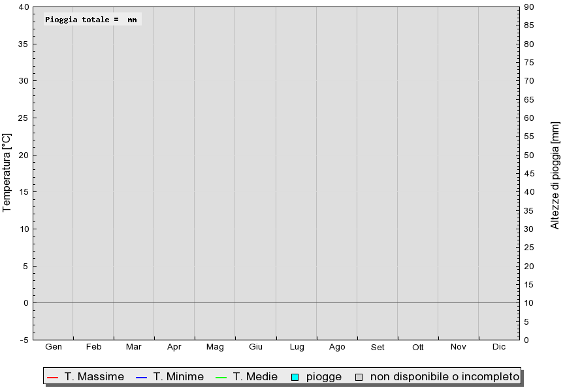This screenshot has width=565, height=392.
Task: Click the grey non disponibile square icon
Action: [359, 377]
